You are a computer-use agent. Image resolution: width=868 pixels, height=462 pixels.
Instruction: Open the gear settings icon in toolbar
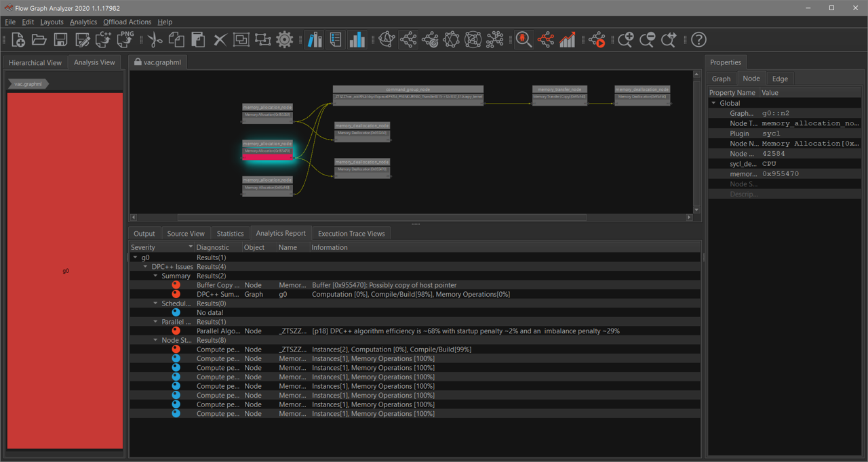pos(285,39)
